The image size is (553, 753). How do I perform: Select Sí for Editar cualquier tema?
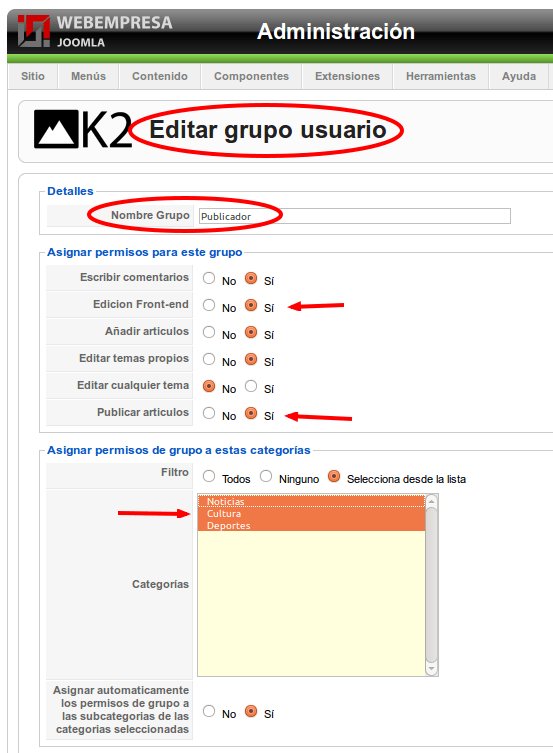click(x=251, y=386)
